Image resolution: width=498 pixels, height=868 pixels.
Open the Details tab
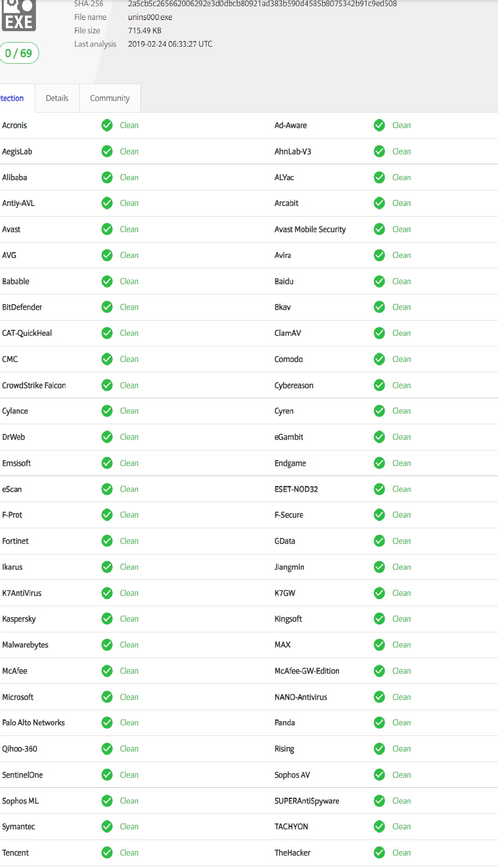[57, 98]
